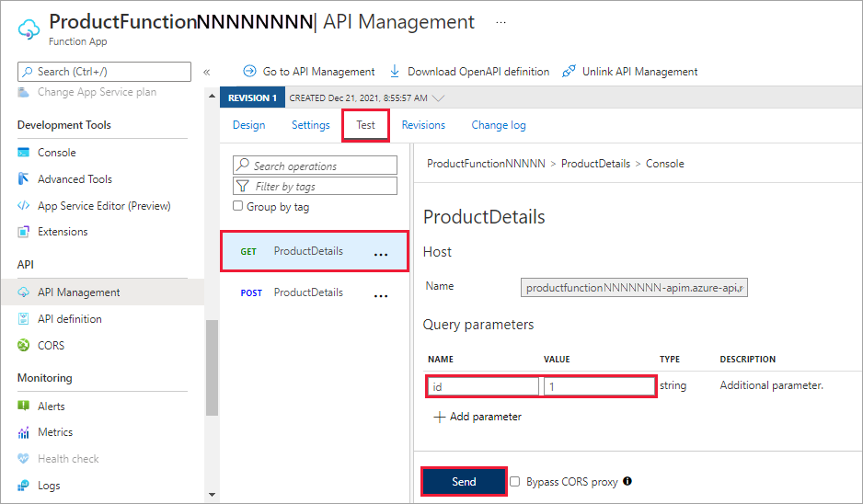
Task: Click the filter funnel icon in Filter by tags
Action: [242, 186]
